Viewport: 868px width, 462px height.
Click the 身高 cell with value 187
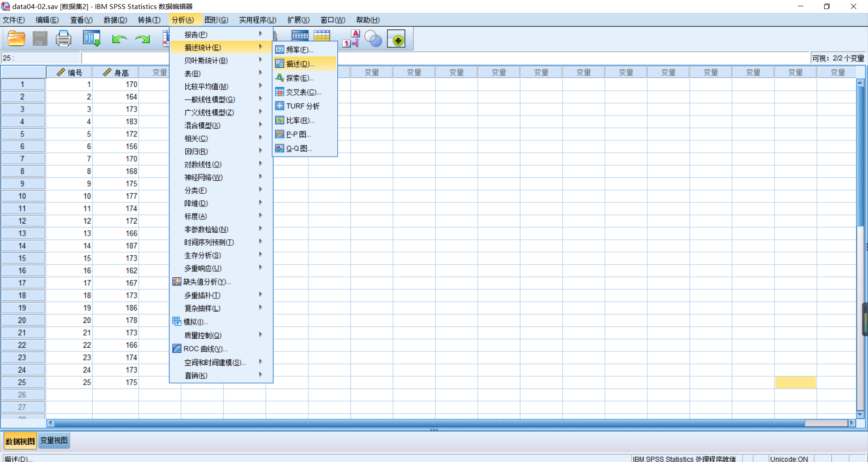[x=116, y=246]
